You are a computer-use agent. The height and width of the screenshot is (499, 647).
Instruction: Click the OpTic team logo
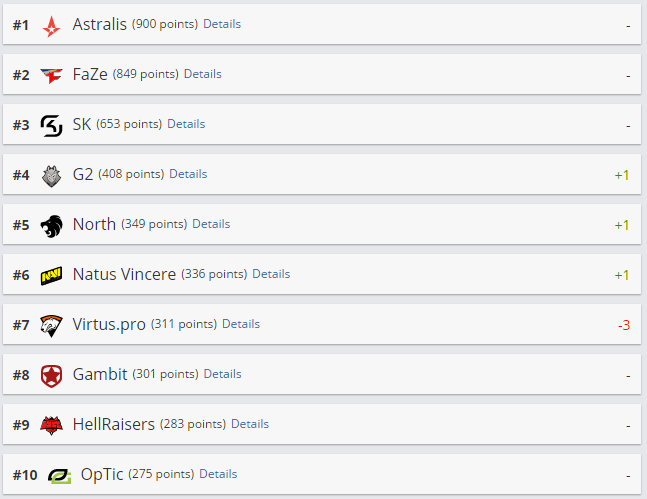[x=51, y=475]
